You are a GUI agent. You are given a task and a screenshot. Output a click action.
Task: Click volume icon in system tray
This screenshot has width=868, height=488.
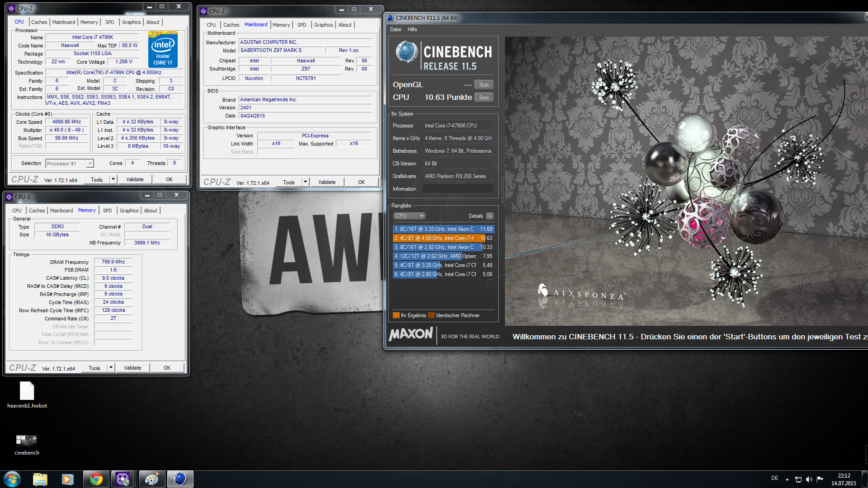pyautogui.click(x=809, y=479)
